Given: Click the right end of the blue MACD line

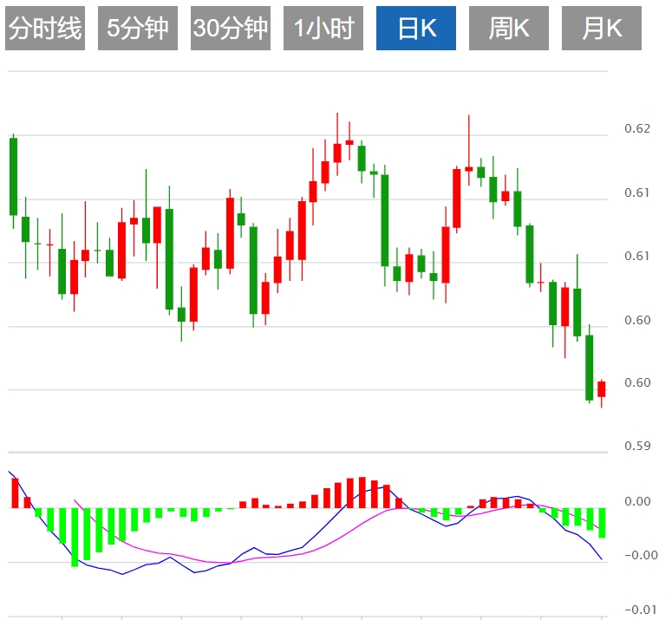Looking at the screenshot, I should [x=602, y=559].
